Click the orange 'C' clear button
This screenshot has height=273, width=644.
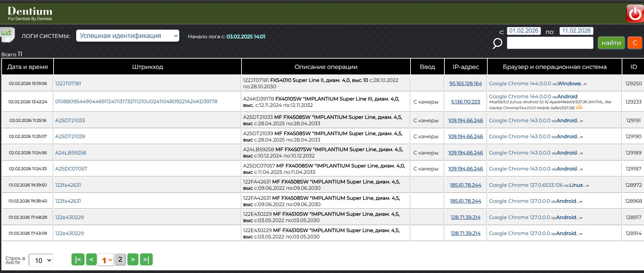pos(635,43)
